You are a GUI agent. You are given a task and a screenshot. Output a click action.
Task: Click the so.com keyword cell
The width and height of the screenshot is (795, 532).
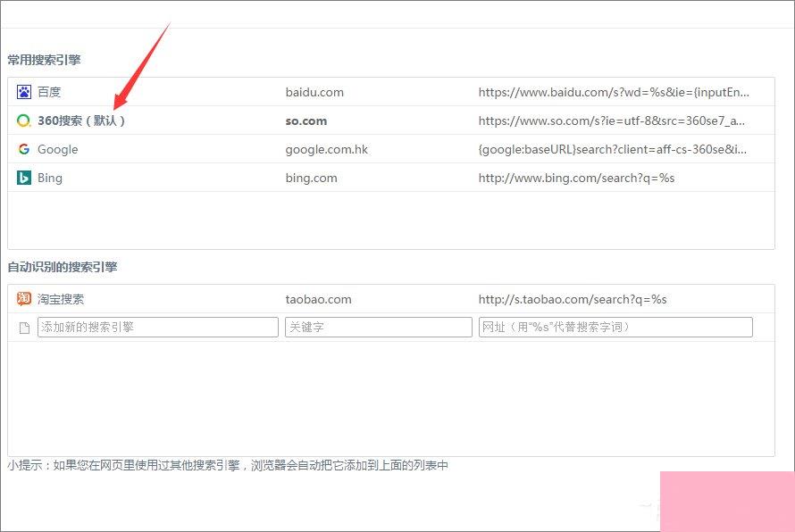coord(306,121)
